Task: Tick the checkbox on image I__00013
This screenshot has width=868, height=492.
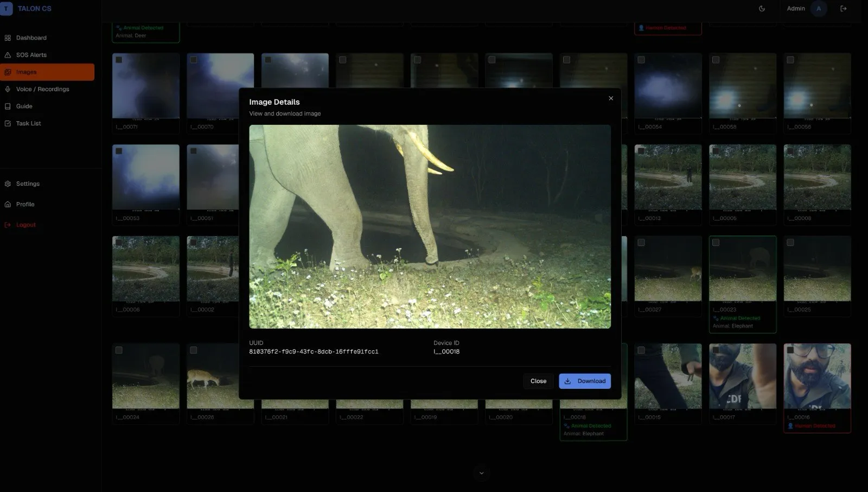Action: tap(641, 151)
